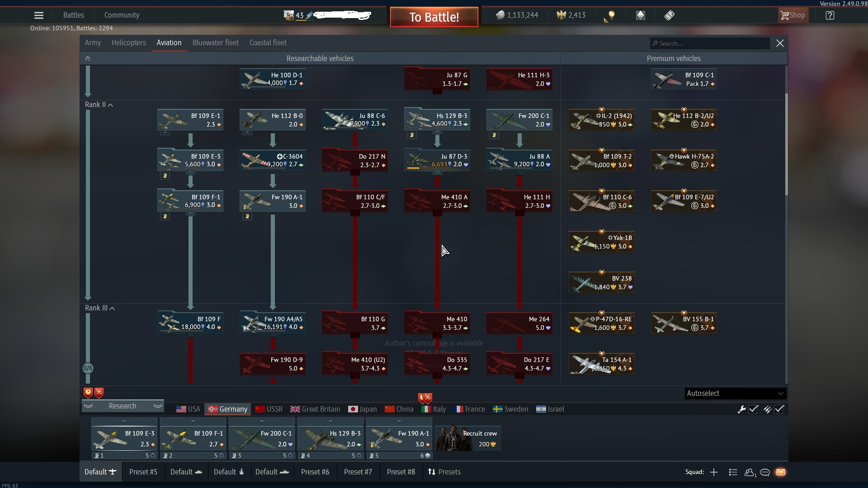Open the help question mark icon
This screenshot has width=868, height=488.
point(830,15)
